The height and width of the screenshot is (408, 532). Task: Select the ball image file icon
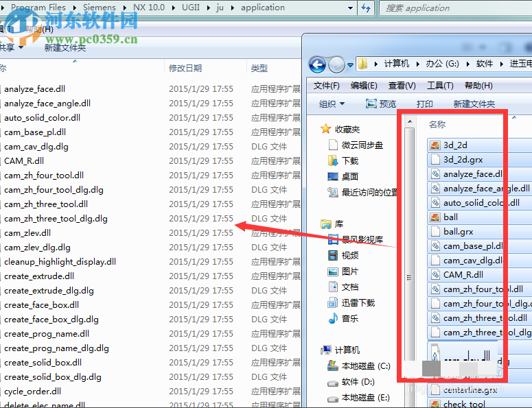tap(435, 217)
